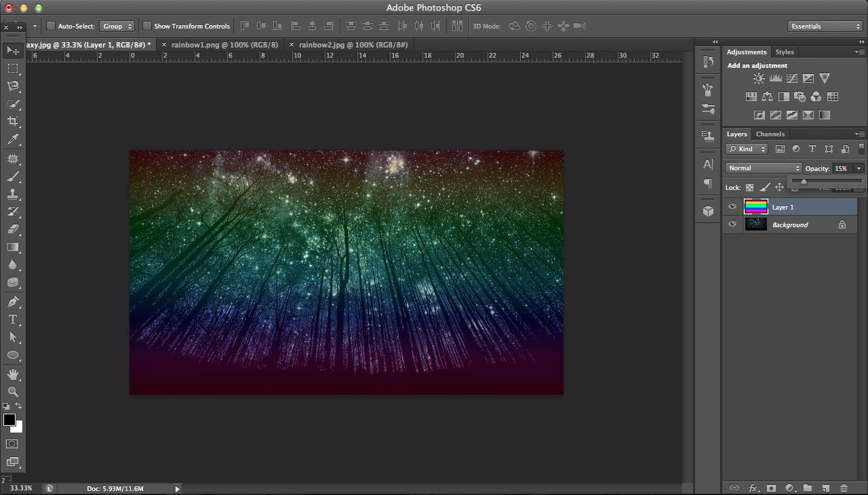The width and height of the screenshot is (868, 495).
Task: Open the Normal blend mode dropdown
Action: click(764, 168)
